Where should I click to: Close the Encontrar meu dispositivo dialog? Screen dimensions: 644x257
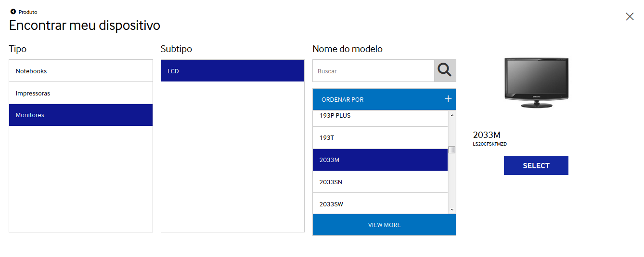(x=630, y=16)
